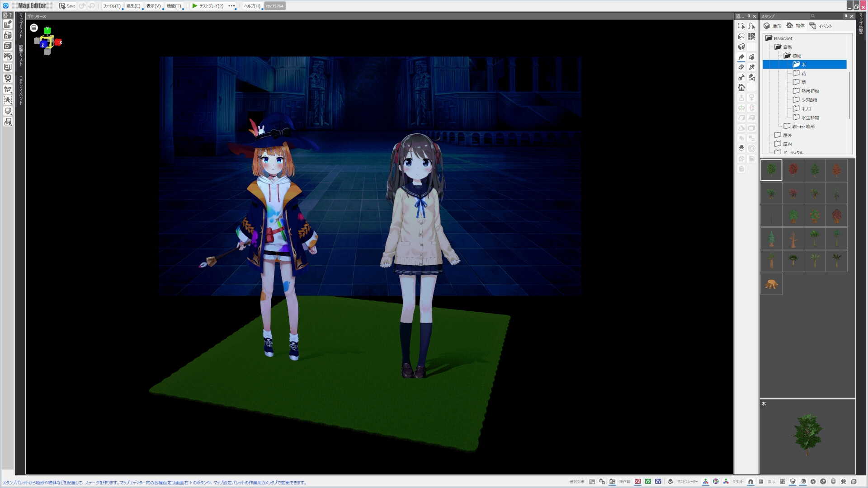Screen dimensions: 868x488
Task: Open the ヘルプ(H) menu
Action: (x=252, y=6)
